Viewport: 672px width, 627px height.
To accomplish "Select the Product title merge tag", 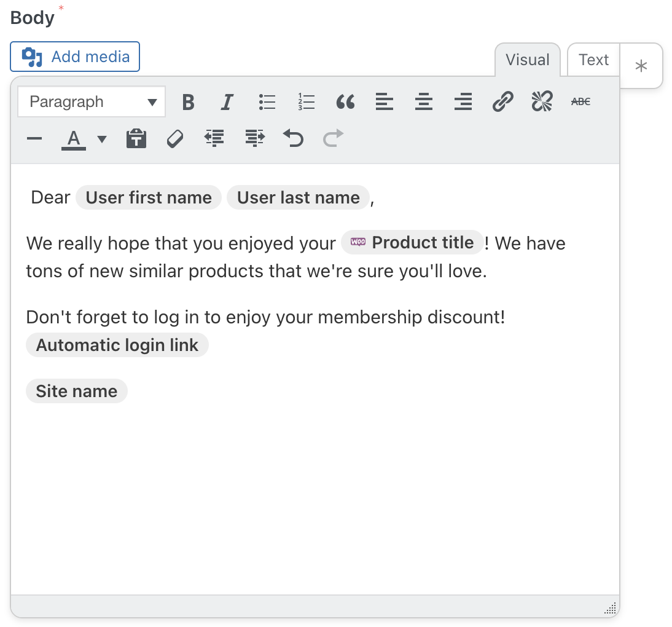I will click(x=412, y=243).
